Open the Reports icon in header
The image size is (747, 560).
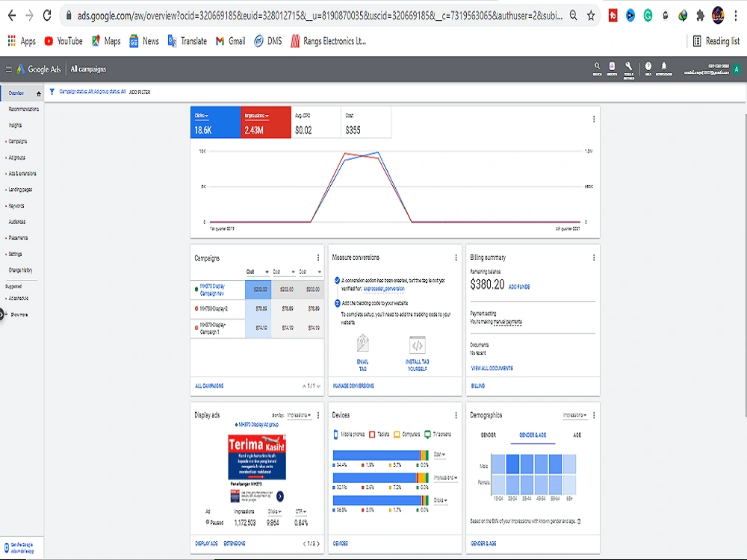[613, 69]
